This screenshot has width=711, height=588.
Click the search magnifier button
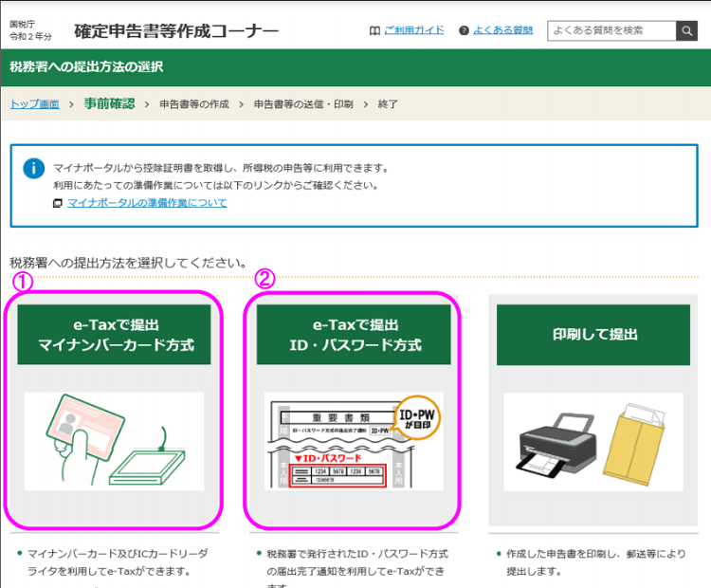[x=686, y=31]
